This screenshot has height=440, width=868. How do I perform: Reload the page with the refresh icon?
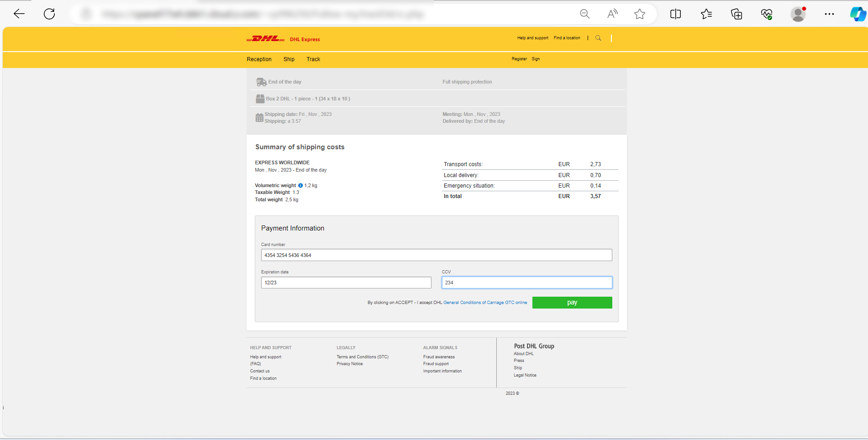(49, 14)
